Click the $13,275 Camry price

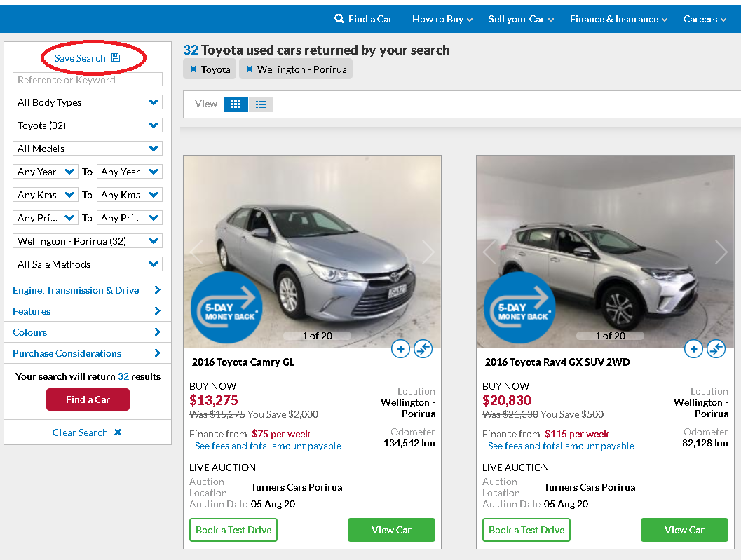214,400
